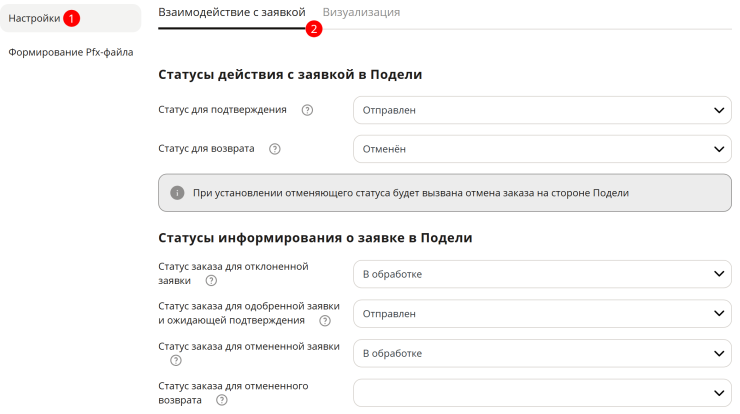Image resolution: width=740 pixels, height=414 pixels.
Task: Open одобренной заявки status dropdown
Action: tap(542, 313)
